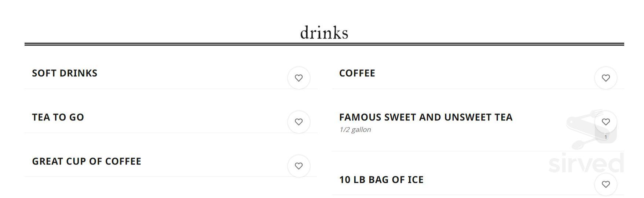The height and width of the screenshot is (198, 644).
Task: Click the like count badge showing 1
Action: tap(605, 137)
